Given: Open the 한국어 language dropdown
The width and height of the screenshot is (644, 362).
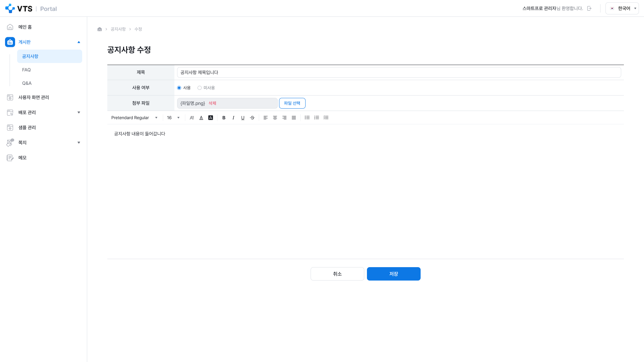Looking at the screenshot, I should (622, 8).
